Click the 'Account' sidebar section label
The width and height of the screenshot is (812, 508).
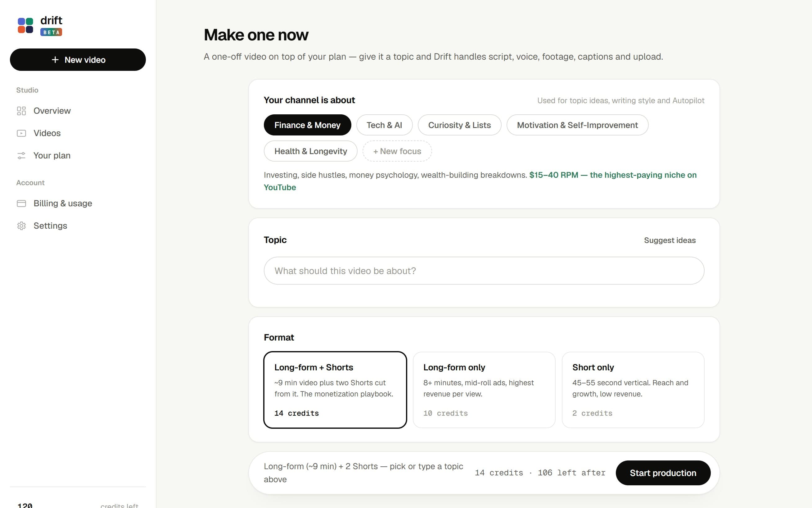[30, 183]
